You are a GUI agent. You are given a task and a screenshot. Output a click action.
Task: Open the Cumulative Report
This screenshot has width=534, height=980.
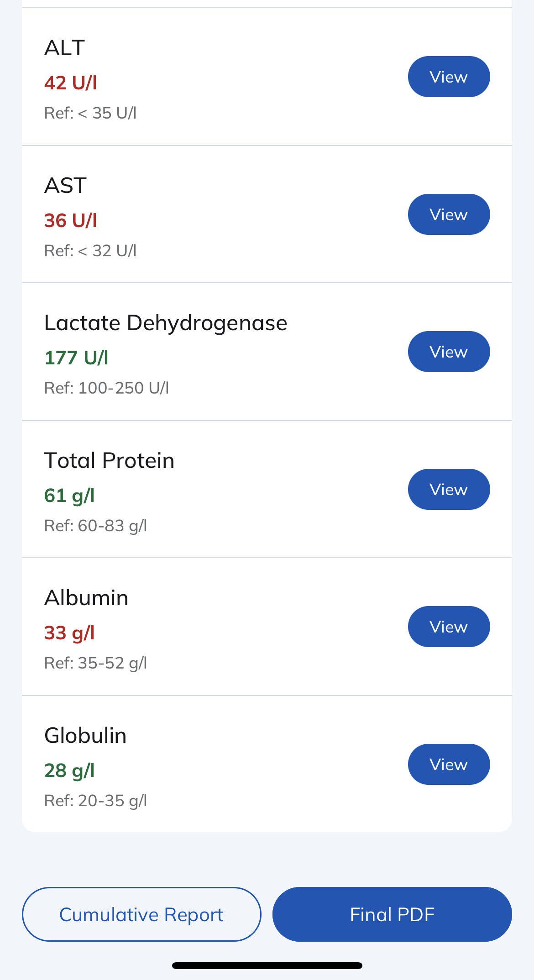click(x=141, y=914)
